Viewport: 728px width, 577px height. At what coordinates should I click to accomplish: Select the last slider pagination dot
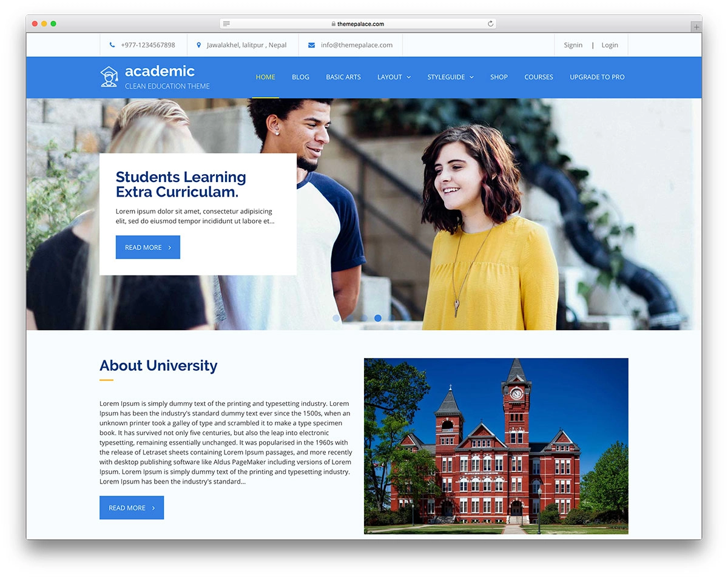tap(392, 318)
